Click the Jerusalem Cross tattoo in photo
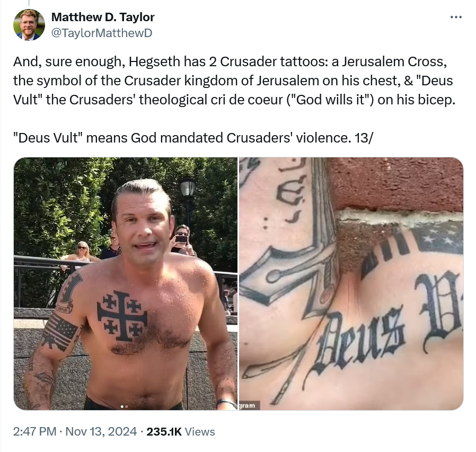This screenshot has height=452, width=476. [122, 316]
